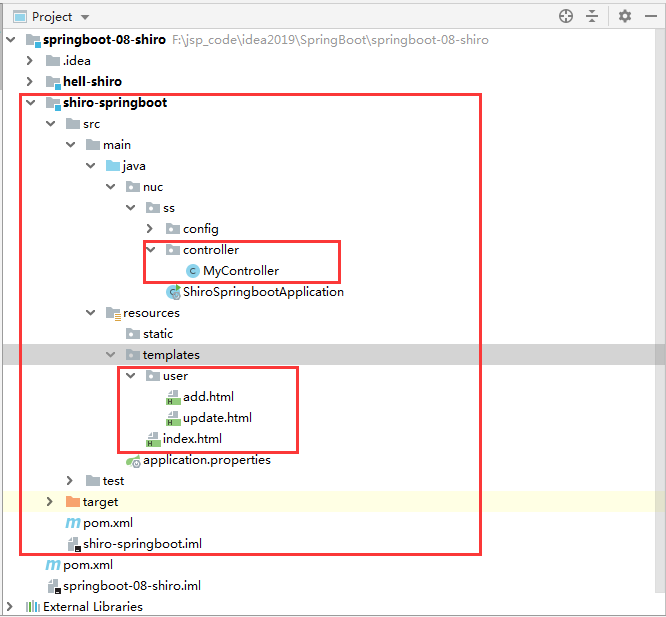Hide the Project panel with minimize icon
This screenshot has width=666, height=617.
click(651, 16)
